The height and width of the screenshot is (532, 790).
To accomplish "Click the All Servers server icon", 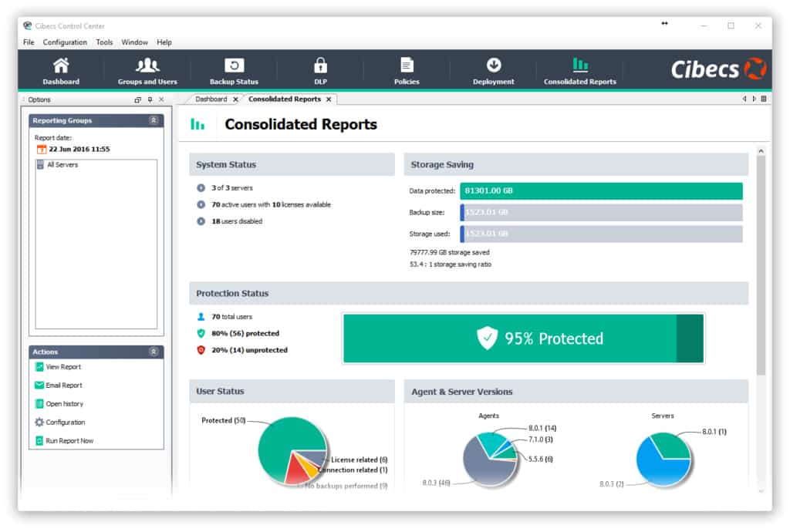I will [x=40, y=165].
